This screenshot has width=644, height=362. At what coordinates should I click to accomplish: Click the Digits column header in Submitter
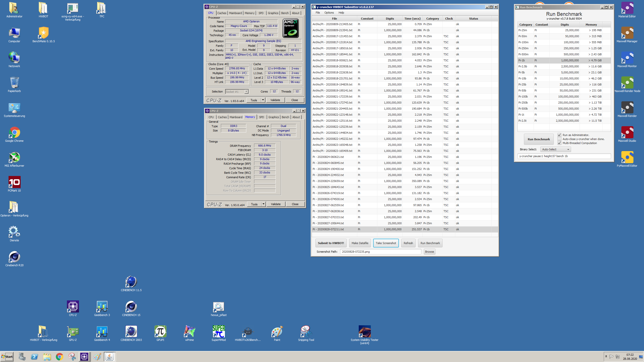pos(390,19)
